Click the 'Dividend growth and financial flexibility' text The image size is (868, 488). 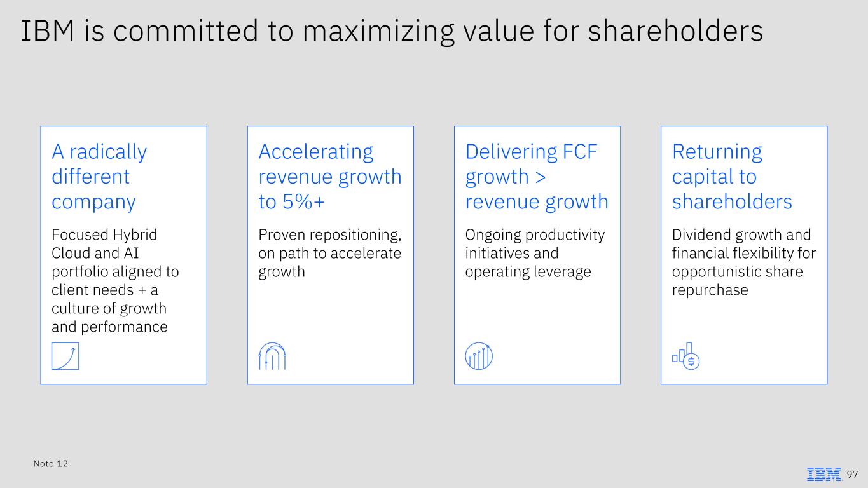[x=743, y=262]
